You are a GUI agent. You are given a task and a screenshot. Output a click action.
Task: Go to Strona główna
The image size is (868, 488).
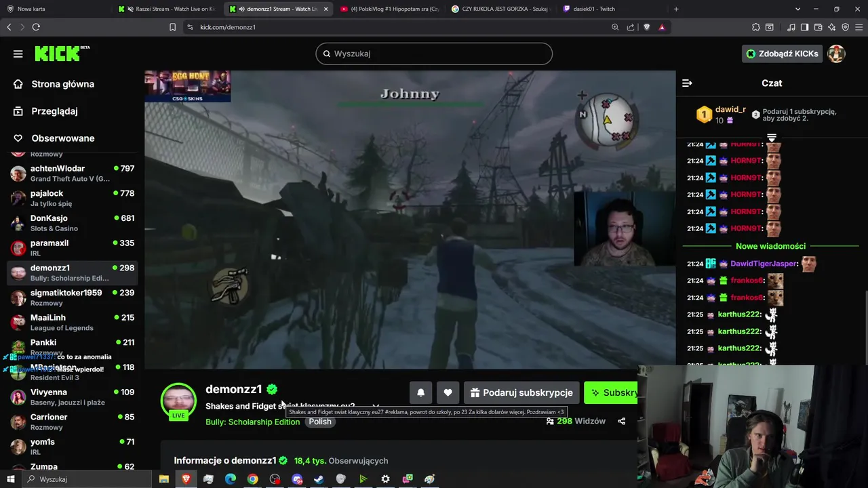[x=62, y=84]
